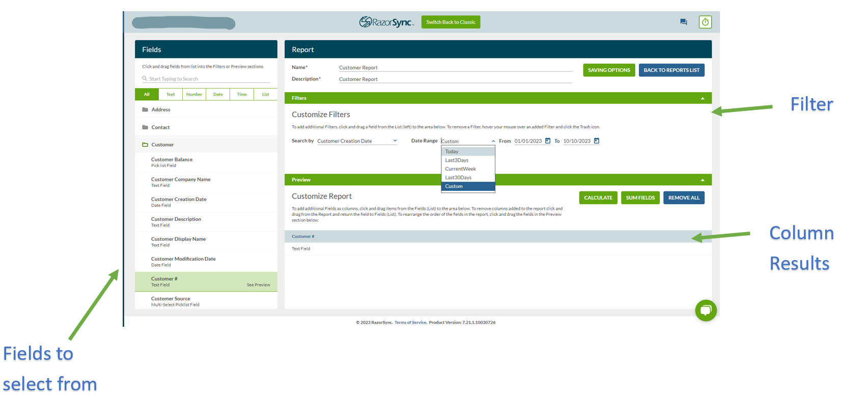This screenshot has width=868, height=397.
Task: Collapse the Preview section
Action: tap(703, 180)
